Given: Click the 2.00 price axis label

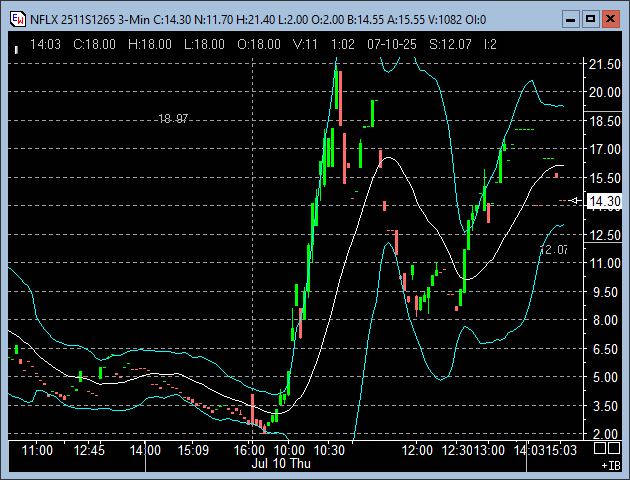Looking at the screenshot, I should (606, 434).
